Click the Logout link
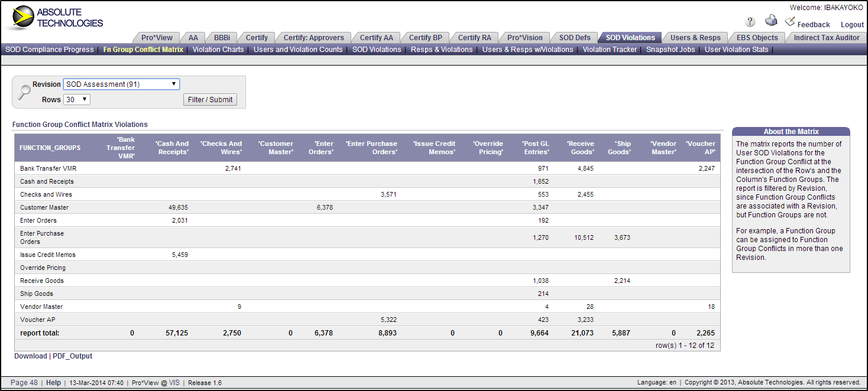 [x=852, y=25]
